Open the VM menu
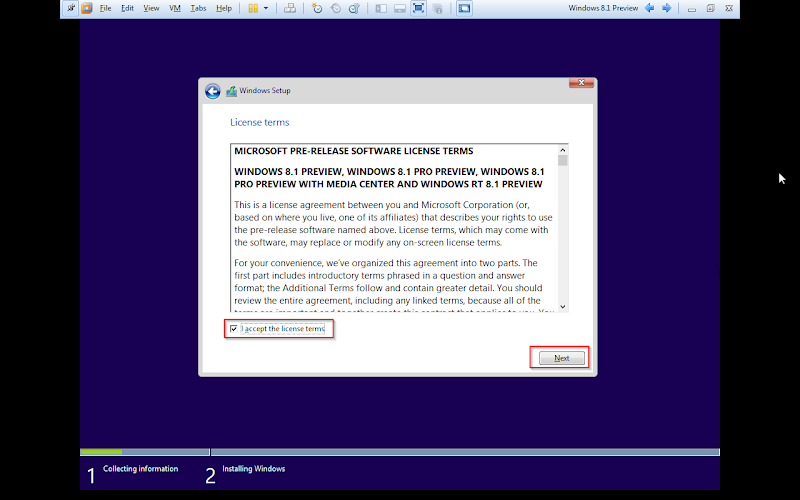The width and height of the screenshot is (800, 500). pyautogui.click(x=174, y=8)
